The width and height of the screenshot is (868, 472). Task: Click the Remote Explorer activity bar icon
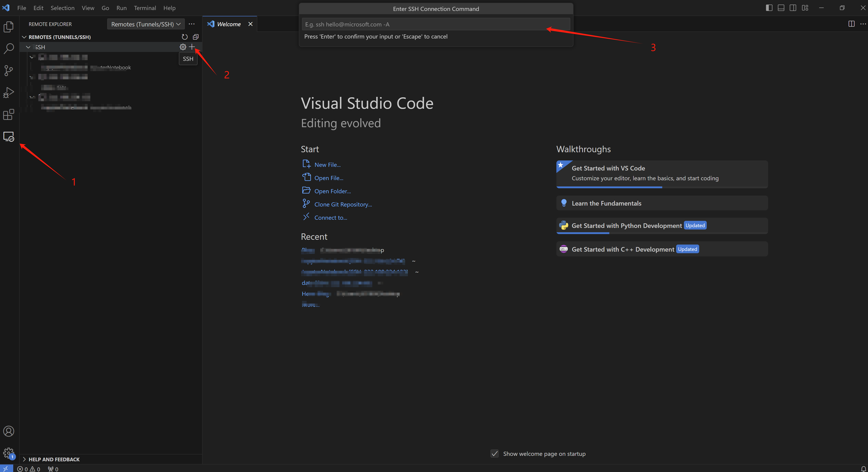pos(8,137)
